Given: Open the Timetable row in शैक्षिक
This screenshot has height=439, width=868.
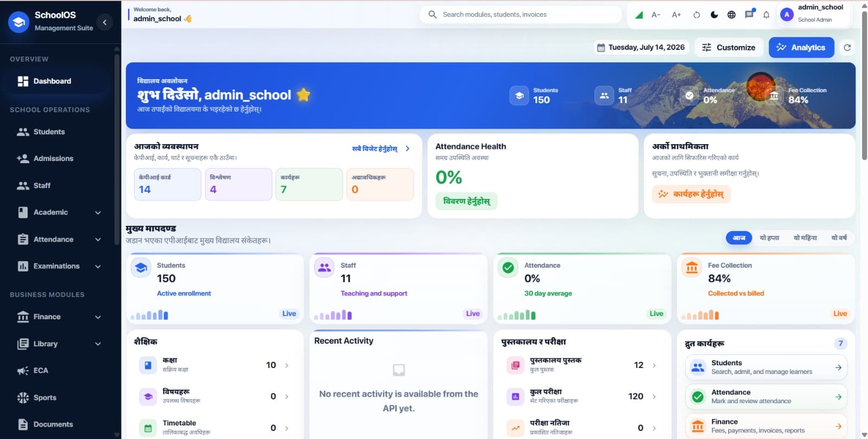Looking at the screenshot, I should tap(215, 428).
